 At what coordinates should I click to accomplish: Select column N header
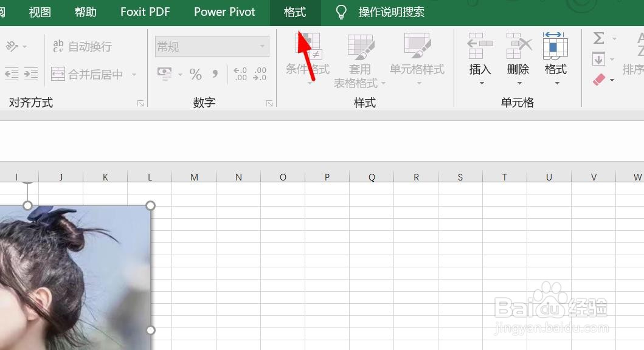pyautogui.click(x=238, y=177)
